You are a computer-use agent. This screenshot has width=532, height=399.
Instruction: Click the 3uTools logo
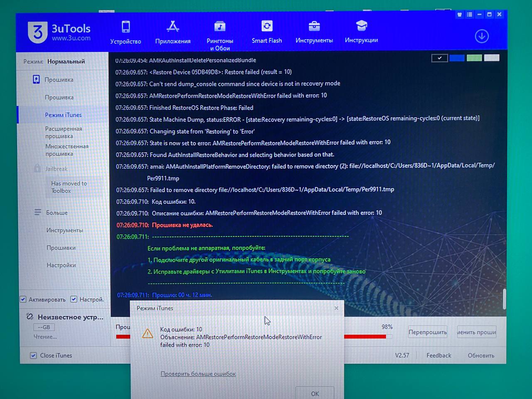point(59,32)
